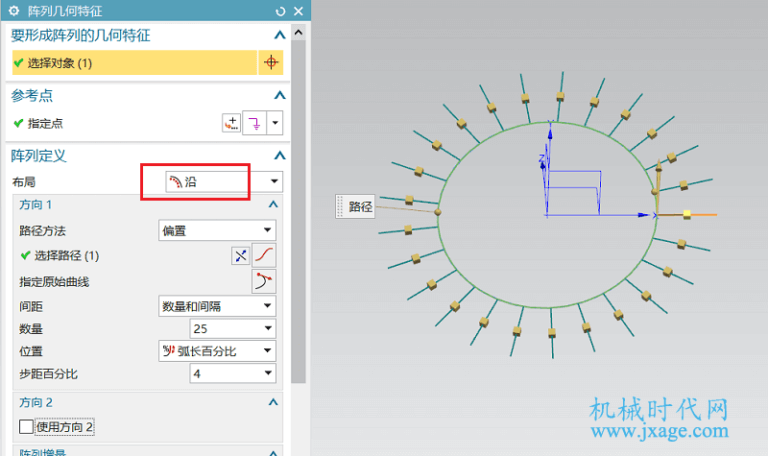Click the 步距百分比 field showing 4
Viewport: 768px width, 456px height.
225,374
